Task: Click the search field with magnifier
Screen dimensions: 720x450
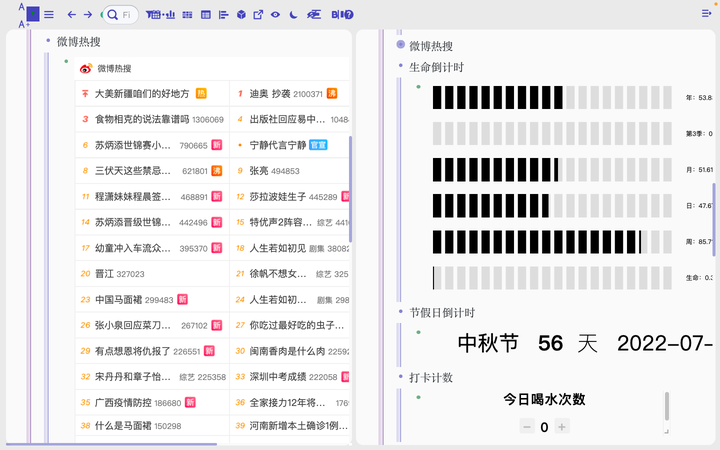Action: point(120,15)
